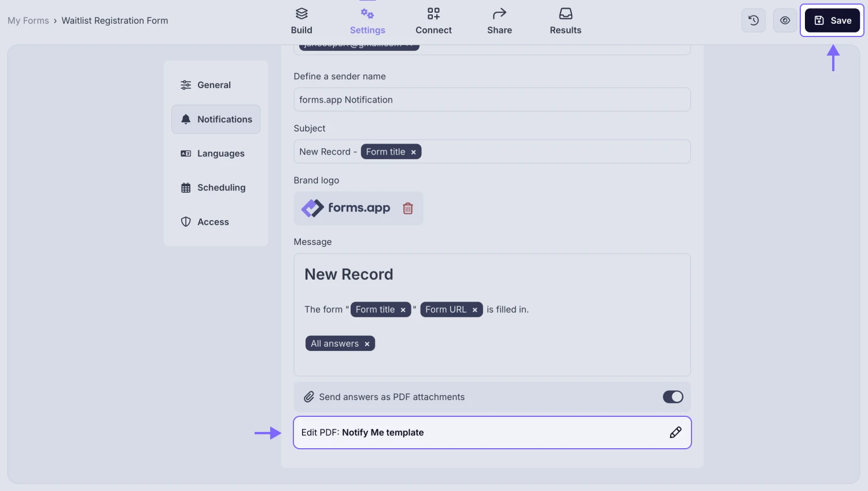The width and height of the screenshot is (868, 491).
Task: Switch to the Connect tab
Action: click(x=433, y=21)
